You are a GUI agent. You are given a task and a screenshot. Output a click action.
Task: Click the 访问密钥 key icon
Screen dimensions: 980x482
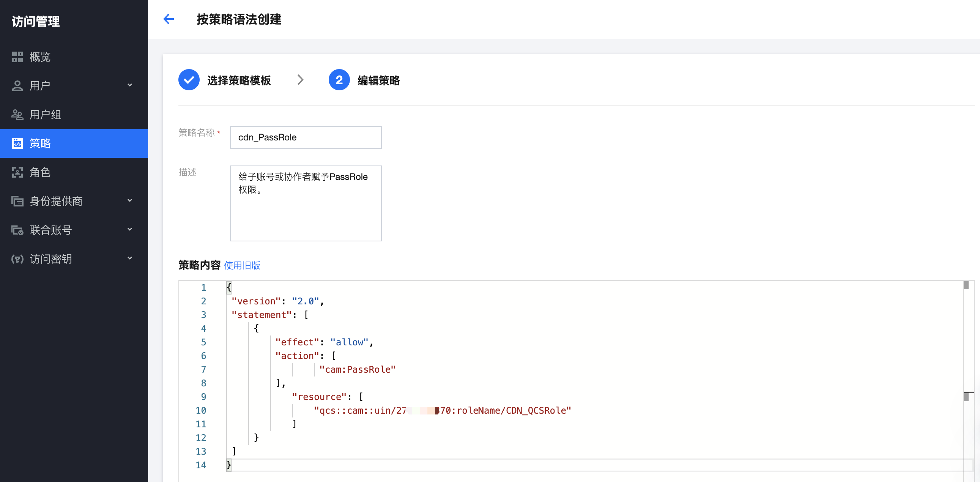[x=17, y=259]
